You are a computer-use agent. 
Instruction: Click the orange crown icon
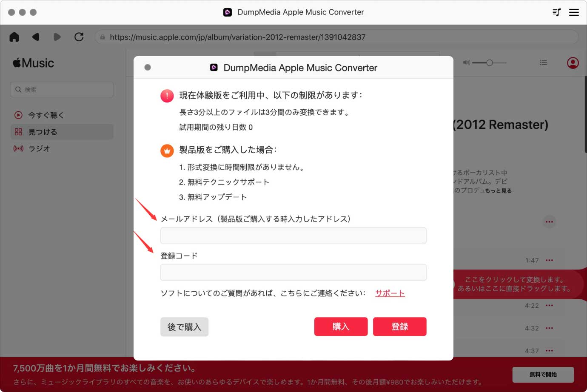click(167, 151)
